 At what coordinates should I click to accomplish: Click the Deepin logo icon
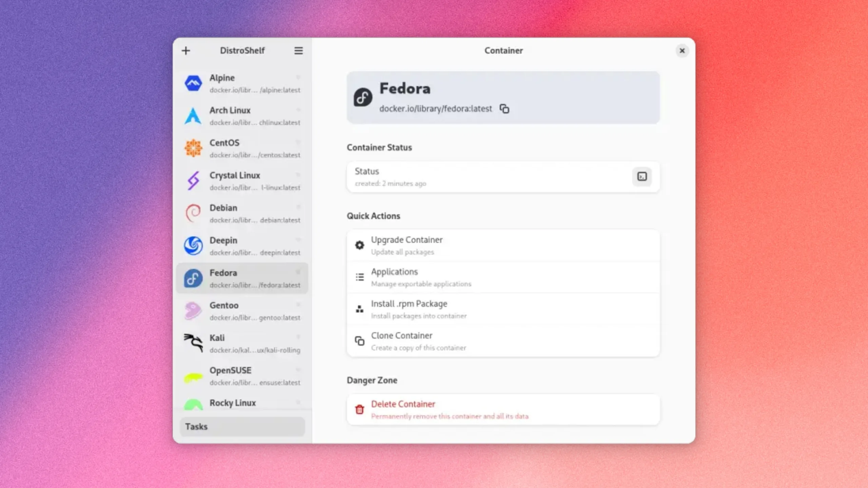pyautogui.click(x=193, y=246)
